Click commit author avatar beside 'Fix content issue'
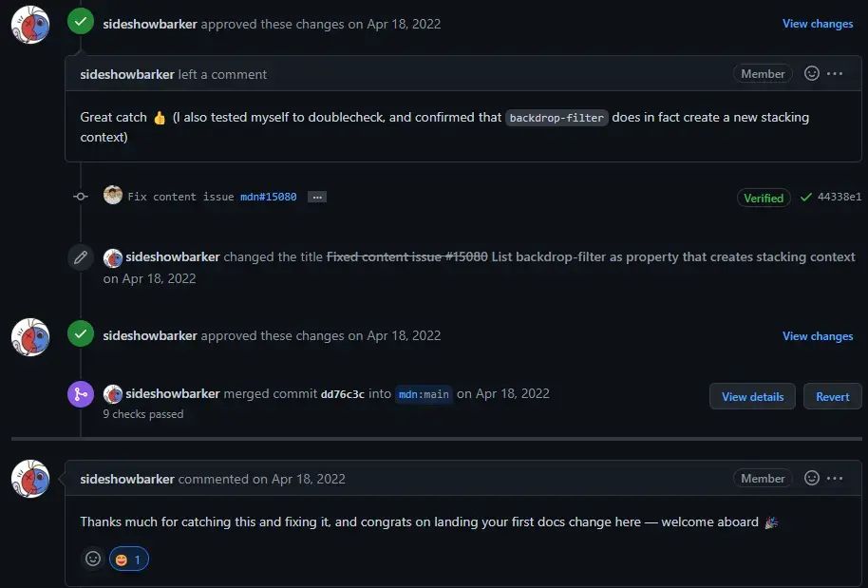This screenshot has height=588, width=868. pos(113,196)
